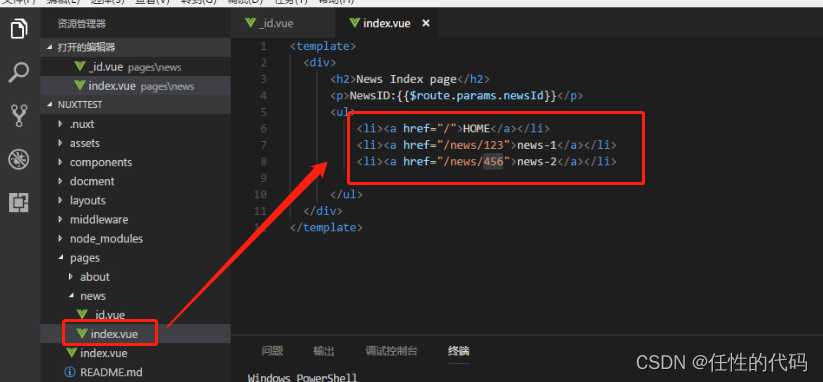Click the 资源管理器 panel title

(x=81, y=24)
